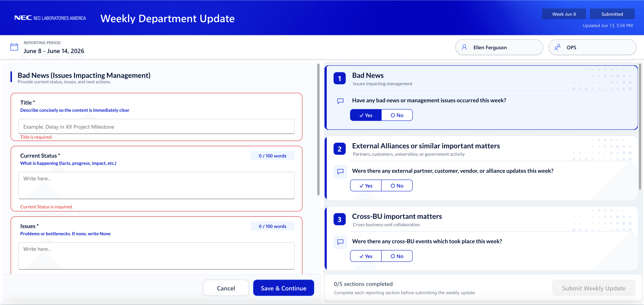Open the OPS department selector

click(592, 47)
